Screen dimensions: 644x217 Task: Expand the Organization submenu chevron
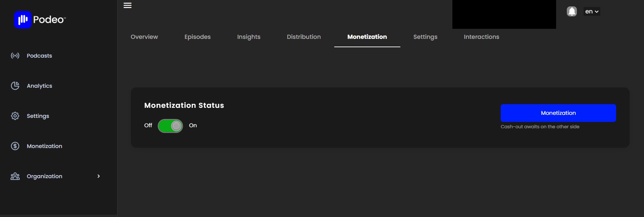pyautogui.click(x=98, y=176)
